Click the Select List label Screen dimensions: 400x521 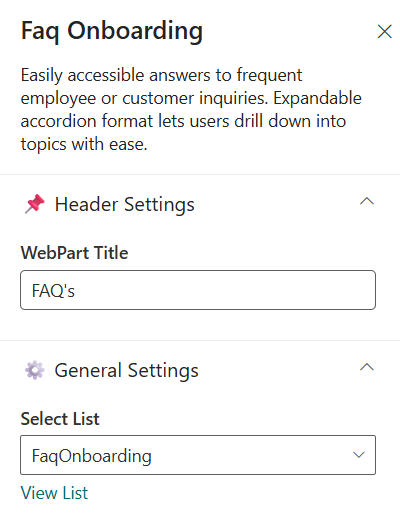tap(60, 419)
